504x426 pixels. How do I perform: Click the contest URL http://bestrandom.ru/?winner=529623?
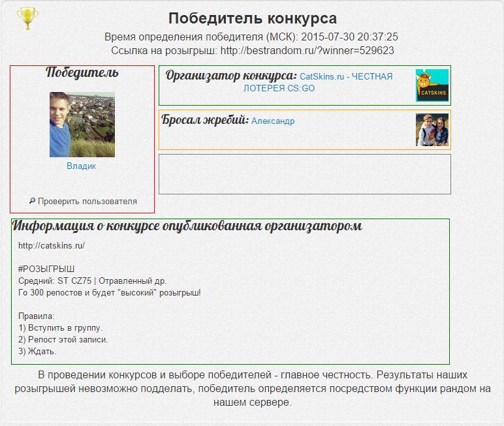307,50
